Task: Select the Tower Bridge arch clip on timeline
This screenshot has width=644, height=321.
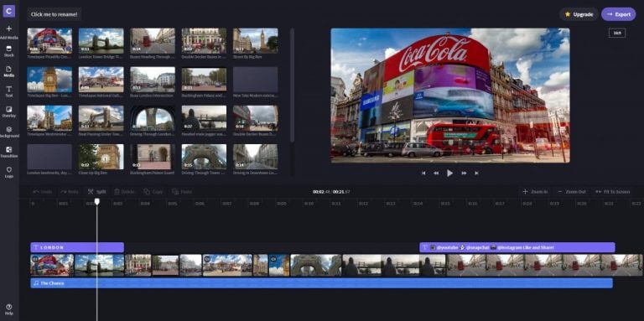Action: [x=316, y=265]
